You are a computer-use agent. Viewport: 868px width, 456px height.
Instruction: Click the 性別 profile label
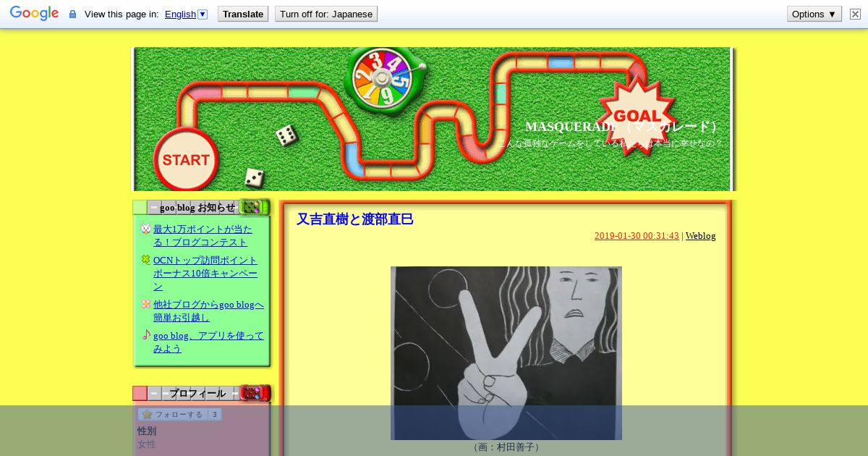[x=147, y=431]
